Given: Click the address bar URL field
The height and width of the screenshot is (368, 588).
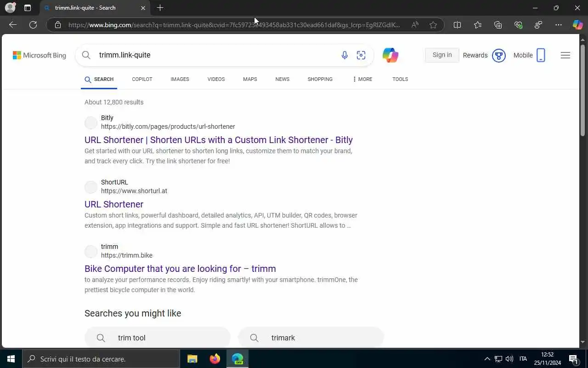Looking at the screenshot, I should tap(234, 25).
